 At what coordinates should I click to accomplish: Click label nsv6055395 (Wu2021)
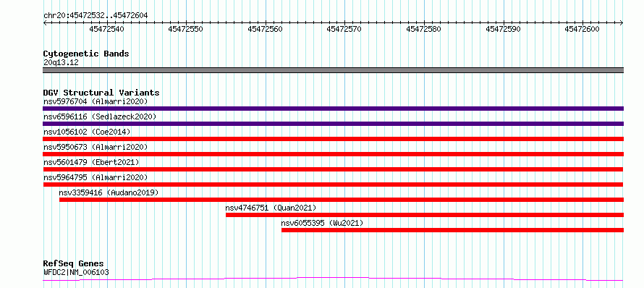[322, 223]
